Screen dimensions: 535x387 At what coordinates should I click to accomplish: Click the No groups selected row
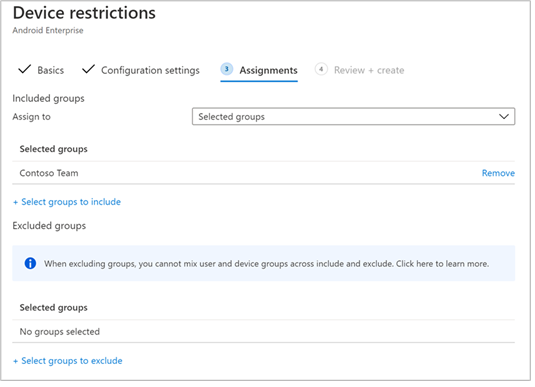point(263,332)
